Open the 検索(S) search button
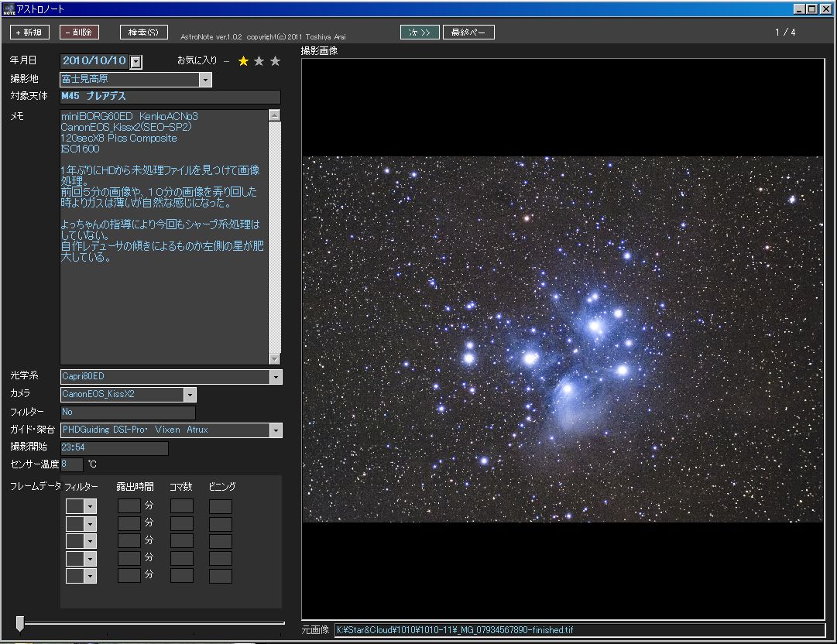 coord(143,32)
